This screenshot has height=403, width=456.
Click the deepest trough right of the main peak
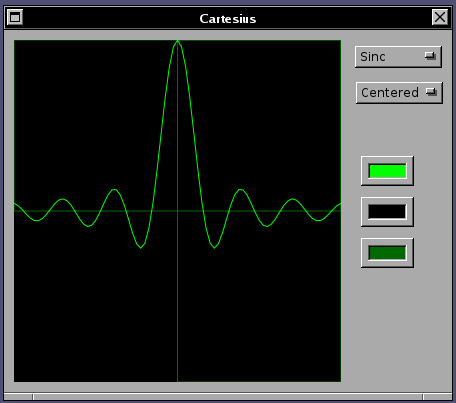(x=214, y=247)
